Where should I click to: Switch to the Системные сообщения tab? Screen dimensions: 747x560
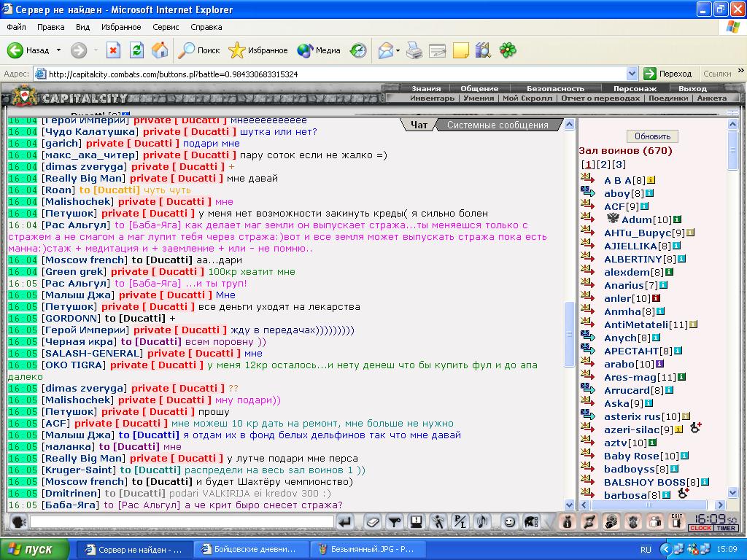click(x=498, y=125)
